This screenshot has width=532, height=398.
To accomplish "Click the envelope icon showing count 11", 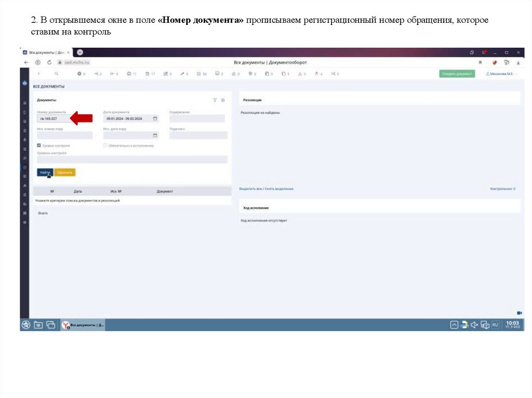I will [129, 73].
